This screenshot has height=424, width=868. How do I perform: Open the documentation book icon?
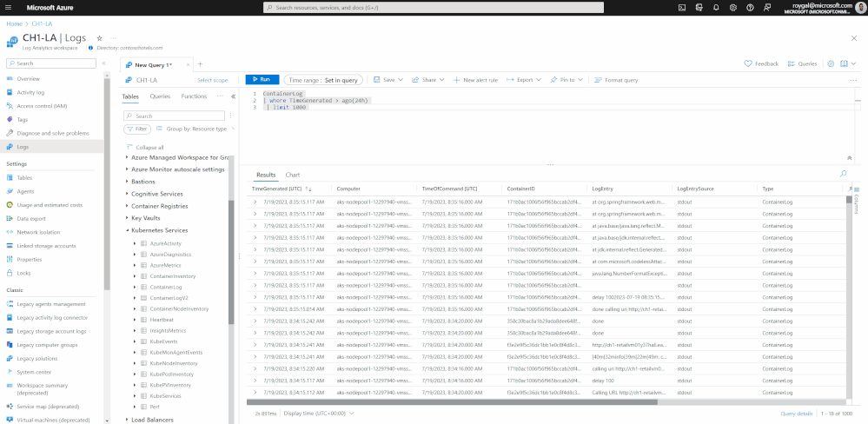pyautogui.click(x=844, y=63)
